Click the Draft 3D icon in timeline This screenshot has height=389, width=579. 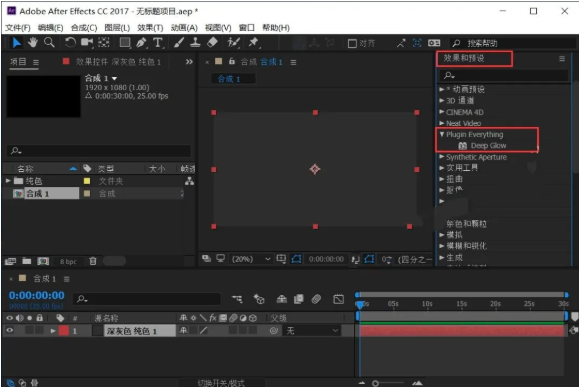pyautogui.click(x=259, y=299)
